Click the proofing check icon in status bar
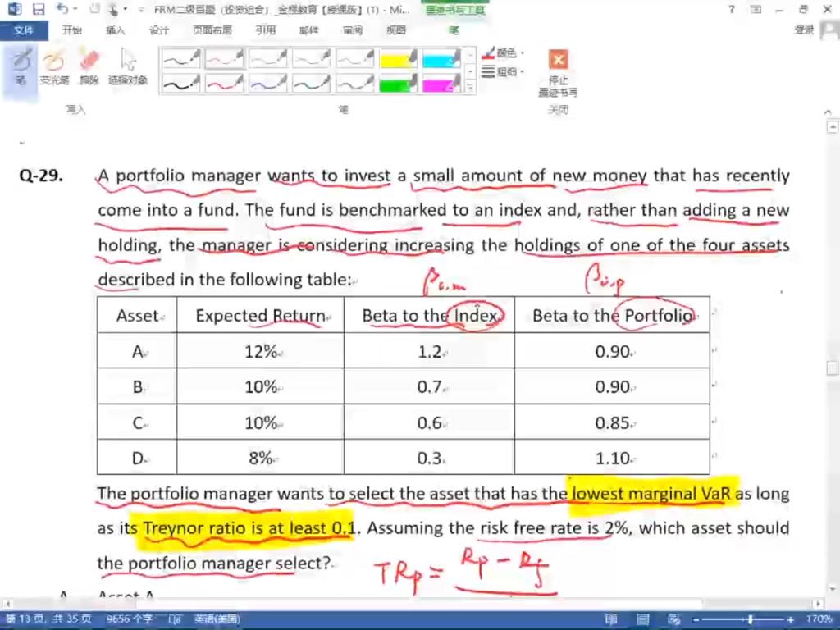The height and width of the screenshot is (630, 840). pyautogui.click(x=176, y=619)
